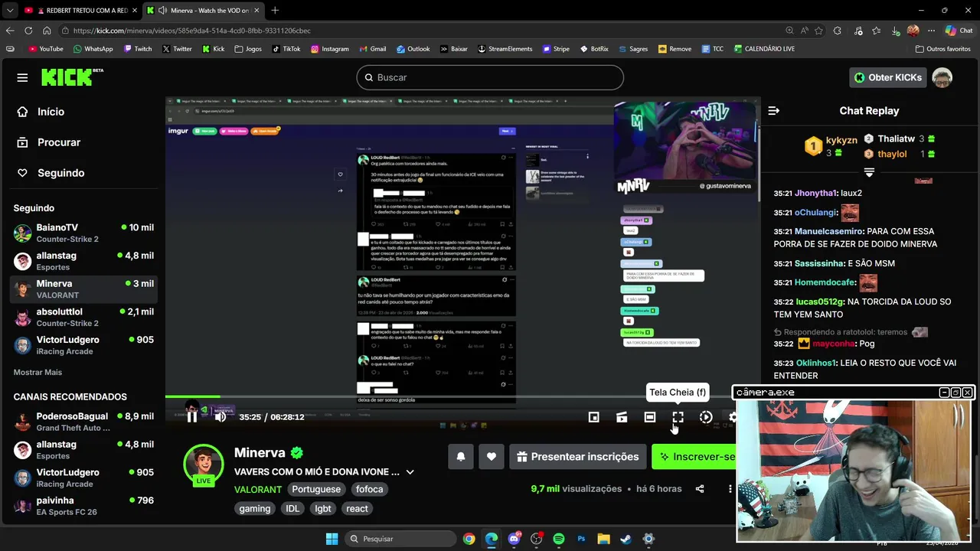The image size is (980, 551).
Task: Click the Buscar search field
Action: [490, 77]
